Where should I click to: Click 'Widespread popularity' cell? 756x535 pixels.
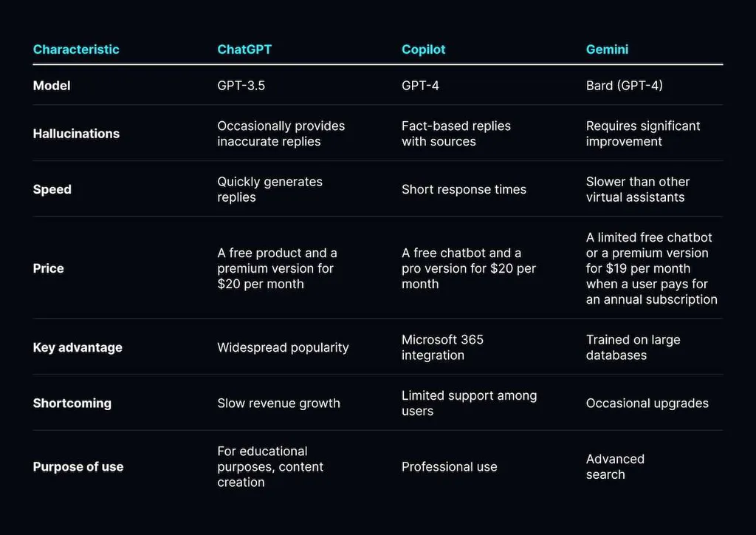click(283, 348)
